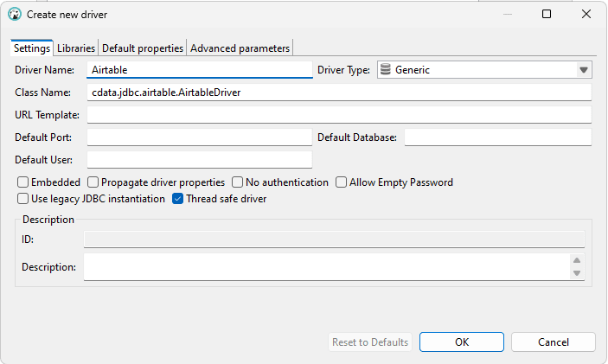Close the Create new driver dialog
This screenshot has width=608, height=364.
[x=587, y=15]
